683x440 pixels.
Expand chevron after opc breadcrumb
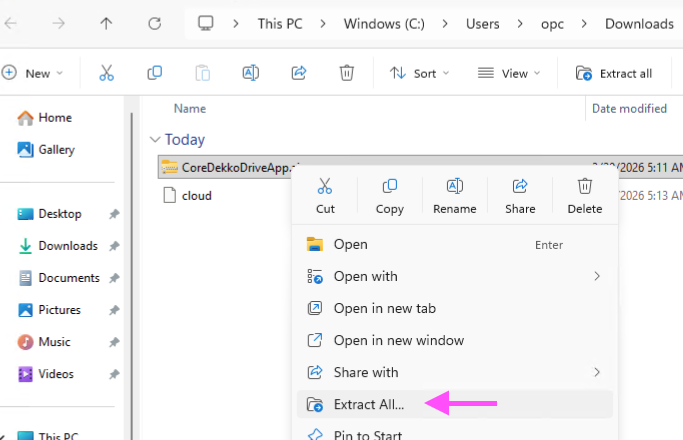tap(584, 24)
